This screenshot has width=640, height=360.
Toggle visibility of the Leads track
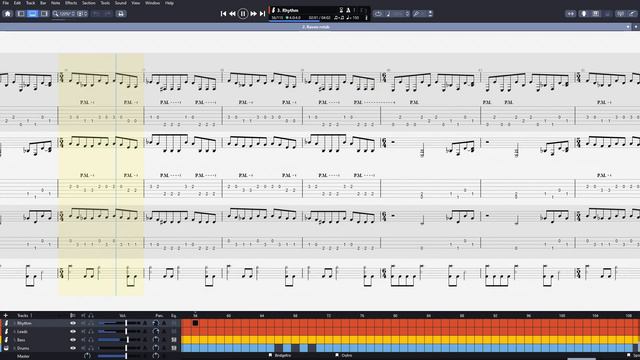[73, 331]
